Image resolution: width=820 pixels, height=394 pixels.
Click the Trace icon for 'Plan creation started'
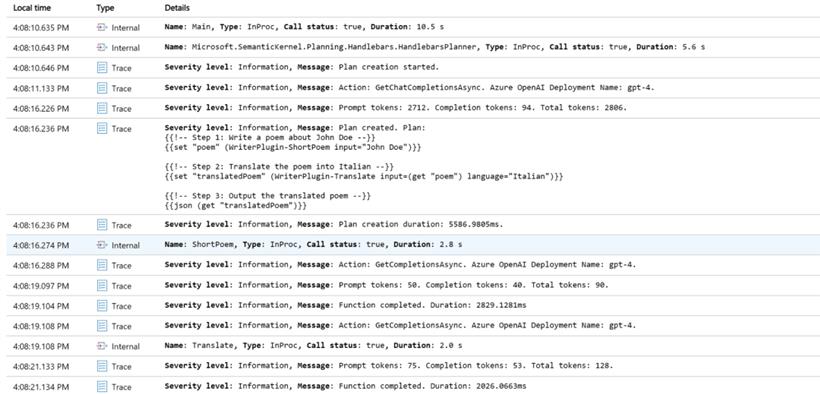pyautogui.click(x=102, y=68)
